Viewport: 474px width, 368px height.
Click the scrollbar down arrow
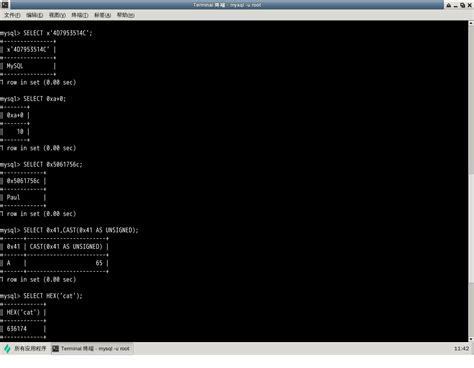tap(471, 339)
